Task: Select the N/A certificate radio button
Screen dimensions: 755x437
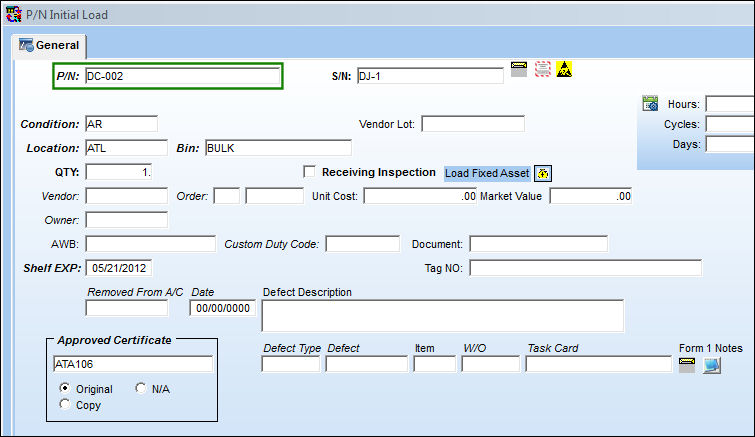Action: (x=141, y=388)
